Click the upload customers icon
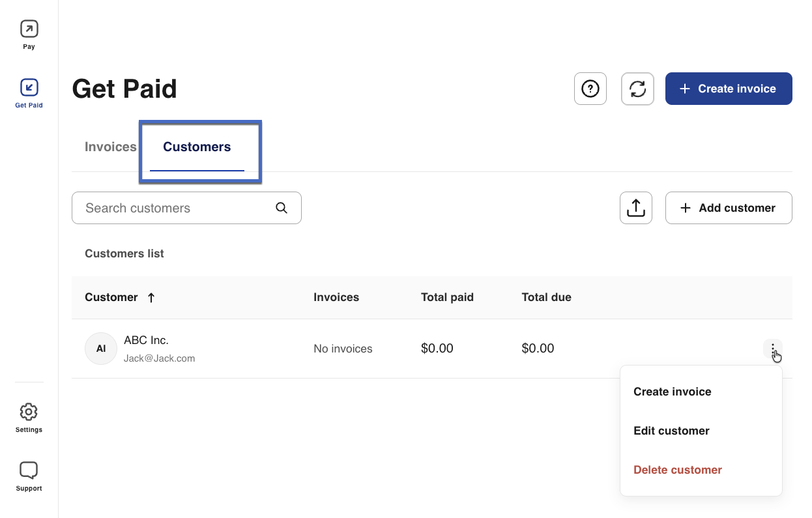The width and height of the screenshot is (812, 518). tap(635, 208)
